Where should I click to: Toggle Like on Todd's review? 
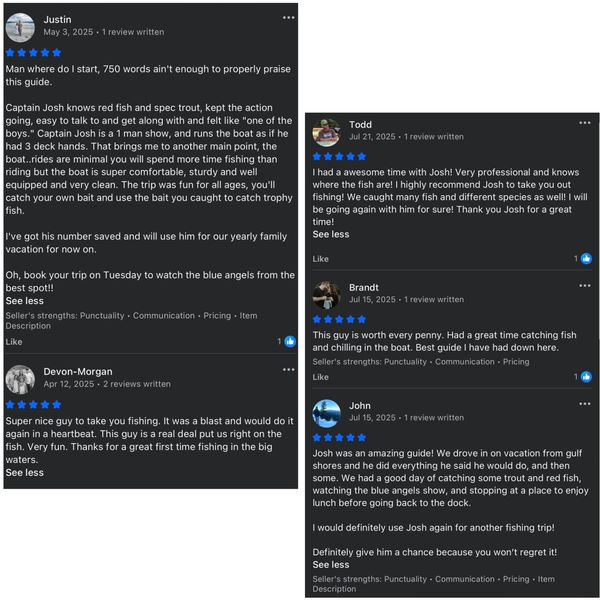320,258
